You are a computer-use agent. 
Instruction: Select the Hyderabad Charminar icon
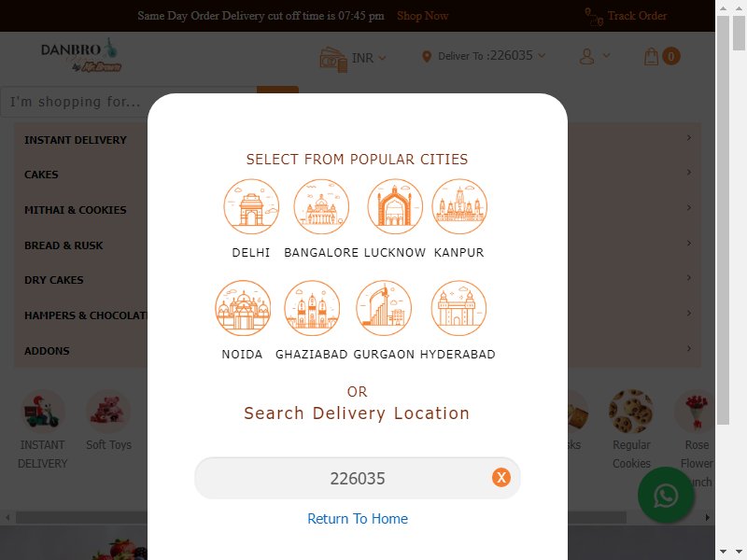[x=458, y=308]
